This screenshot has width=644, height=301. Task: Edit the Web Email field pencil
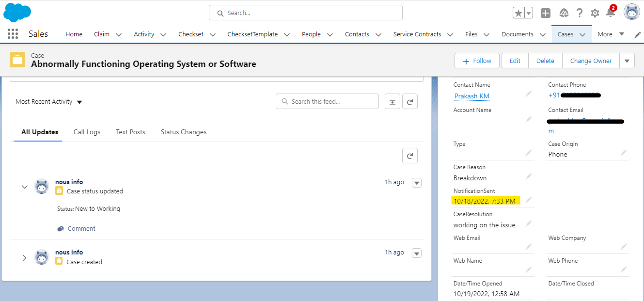pos(529,247)
